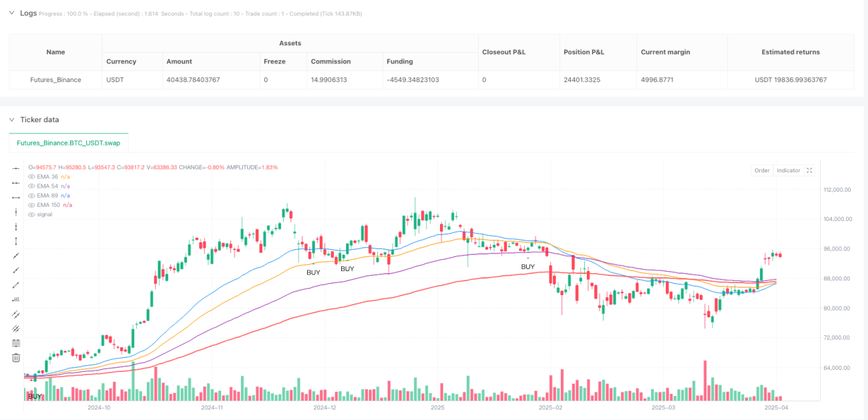Select the Futures_Binance.BTC_USDT.swap tab
The image size is (868, 420).
(68, 143)
